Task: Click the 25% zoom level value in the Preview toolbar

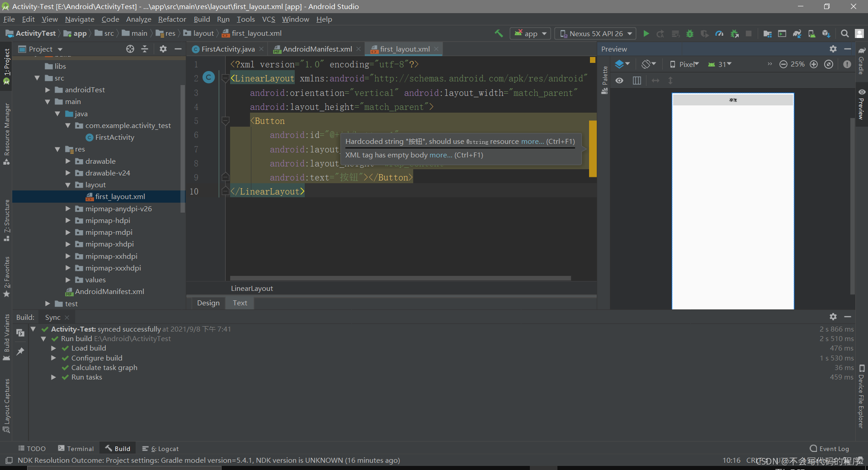Action: pyautogui.click(x=797, y=64)
